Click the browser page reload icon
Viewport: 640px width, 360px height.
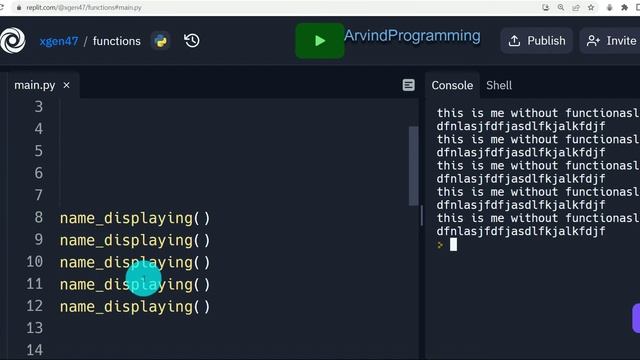2,7
